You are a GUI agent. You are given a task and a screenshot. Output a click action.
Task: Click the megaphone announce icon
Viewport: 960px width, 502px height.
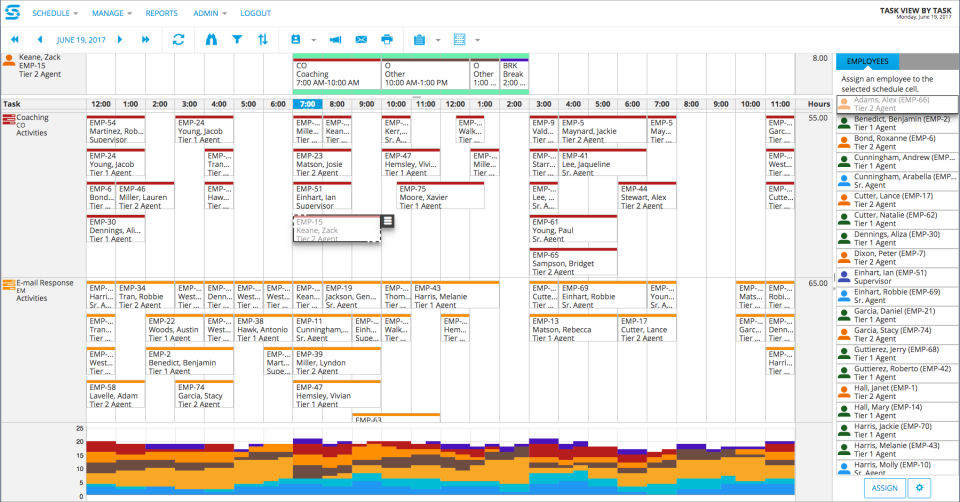point(335,39)
